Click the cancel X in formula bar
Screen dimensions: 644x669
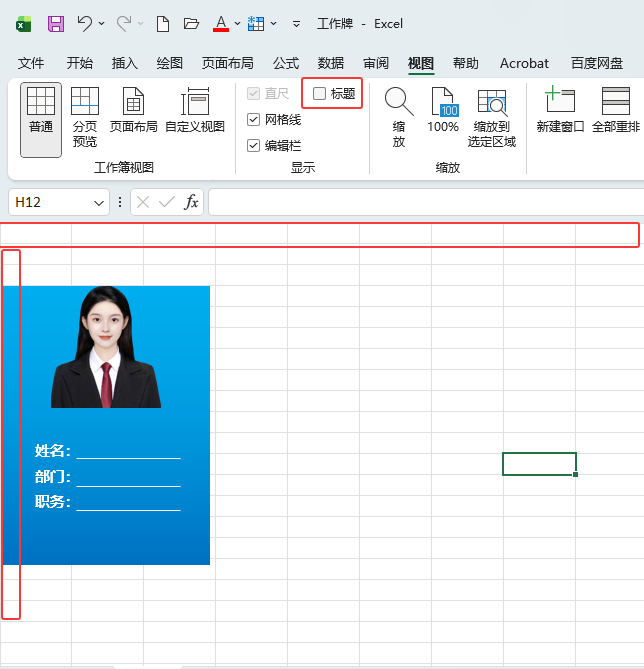[x=143, y=202]
